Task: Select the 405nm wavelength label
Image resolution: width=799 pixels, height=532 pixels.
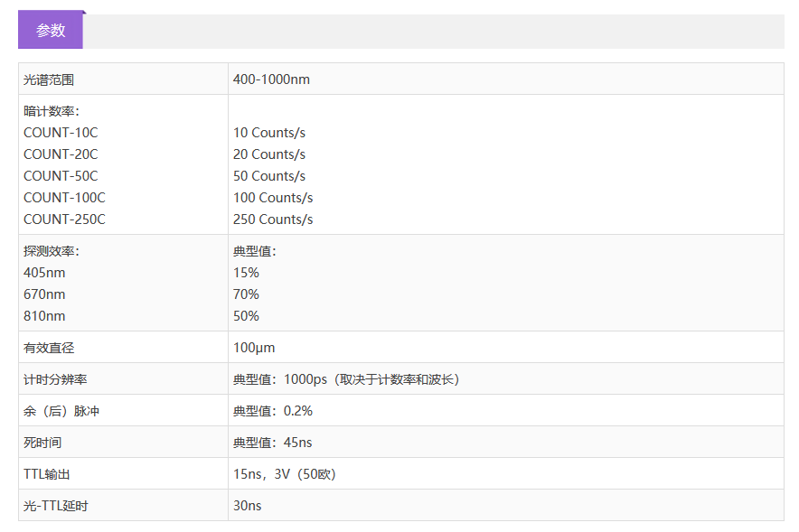Action: 44,273
